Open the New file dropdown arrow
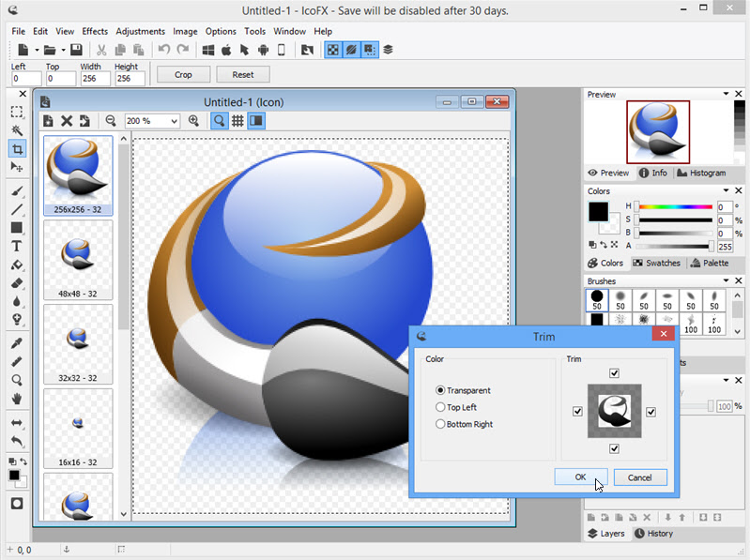 [x=37, y=50]
